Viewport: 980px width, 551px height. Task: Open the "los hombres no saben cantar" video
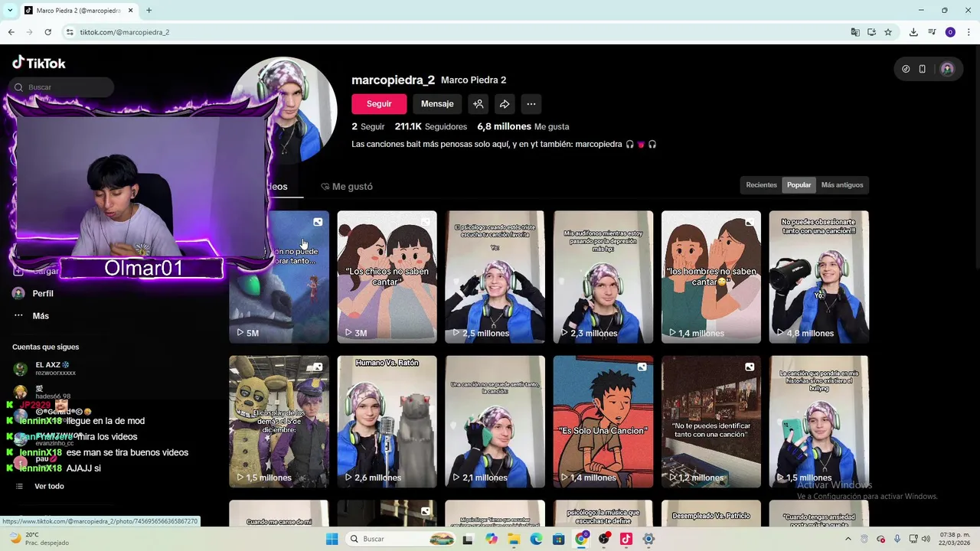tap(711, 277)
